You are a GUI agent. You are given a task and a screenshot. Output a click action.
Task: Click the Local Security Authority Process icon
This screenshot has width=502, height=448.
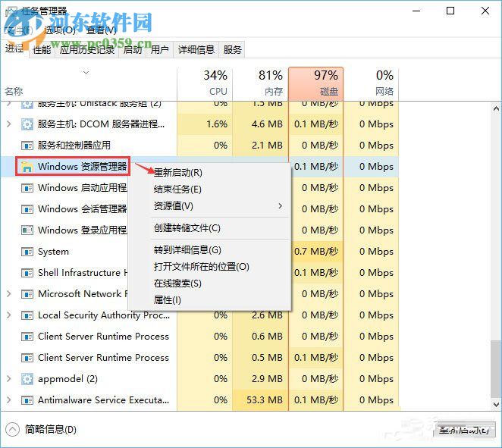[27, 315]
